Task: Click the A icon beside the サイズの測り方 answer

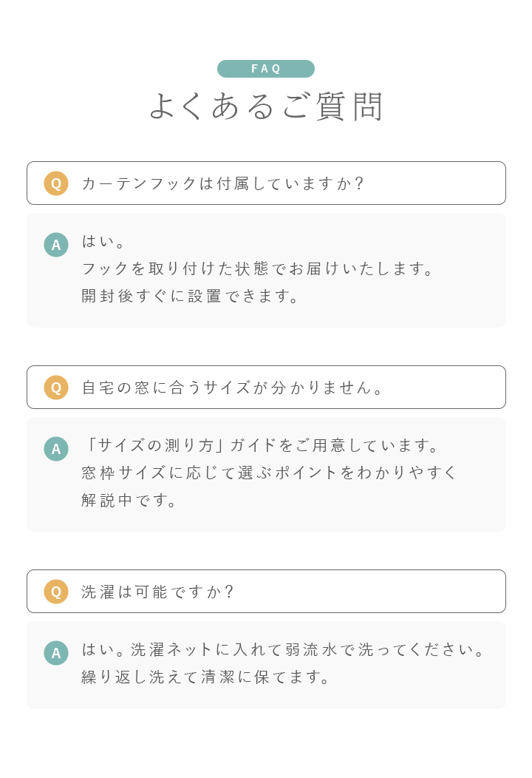Action: click(x=56, y=449)
